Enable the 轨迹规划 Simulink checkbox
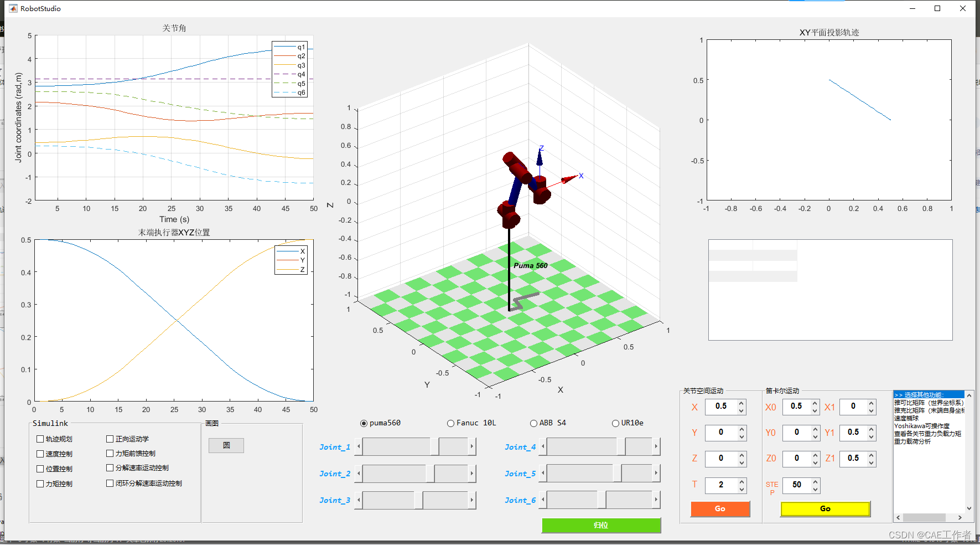The height and width of the screenshot is (545, 980). click(40, 439)
